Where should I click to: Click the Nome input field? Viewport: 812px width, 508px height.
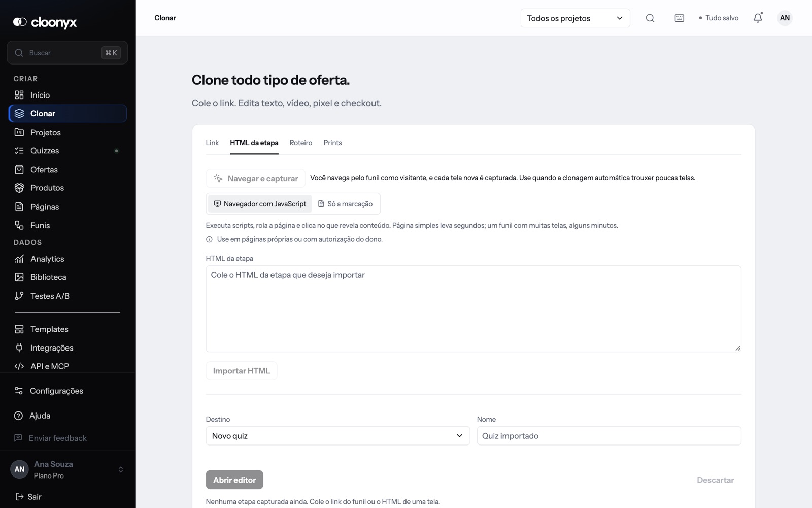point(609,436)
